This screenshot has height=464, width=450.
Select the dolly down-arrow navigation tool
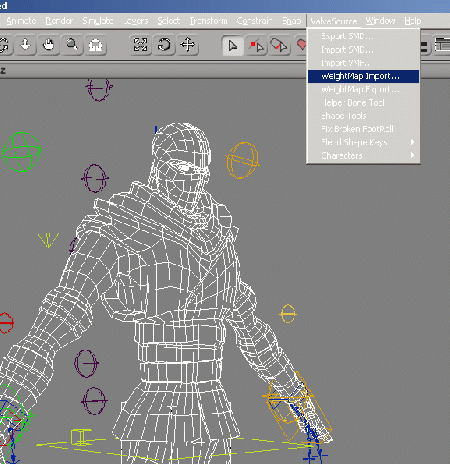pos(25,45)
